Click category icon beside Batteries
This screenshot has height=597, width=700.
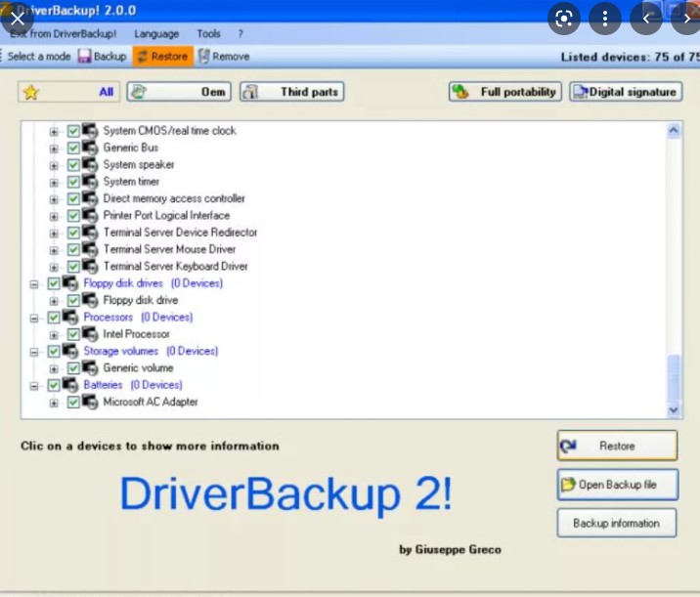(70, 385)
